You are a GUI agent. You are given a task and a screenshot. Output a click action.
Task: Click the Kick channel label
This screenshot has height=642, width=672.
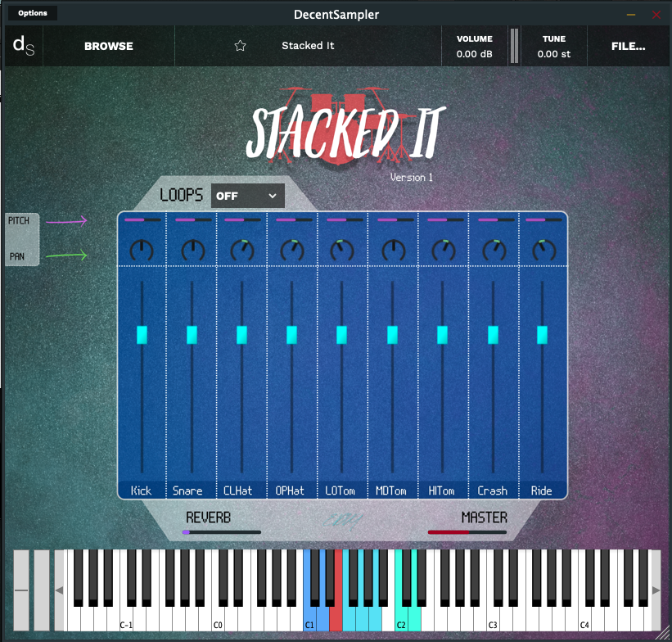(x=141, y=491)
